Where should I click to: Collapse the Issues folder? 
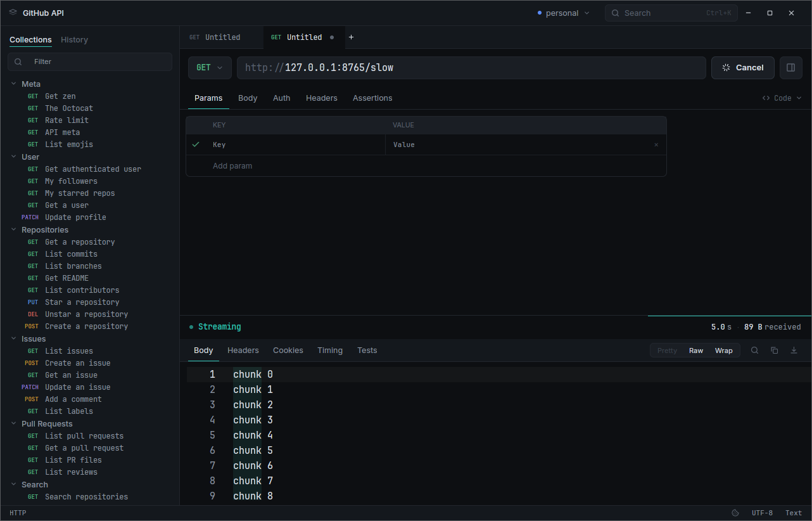click(28, 338)
